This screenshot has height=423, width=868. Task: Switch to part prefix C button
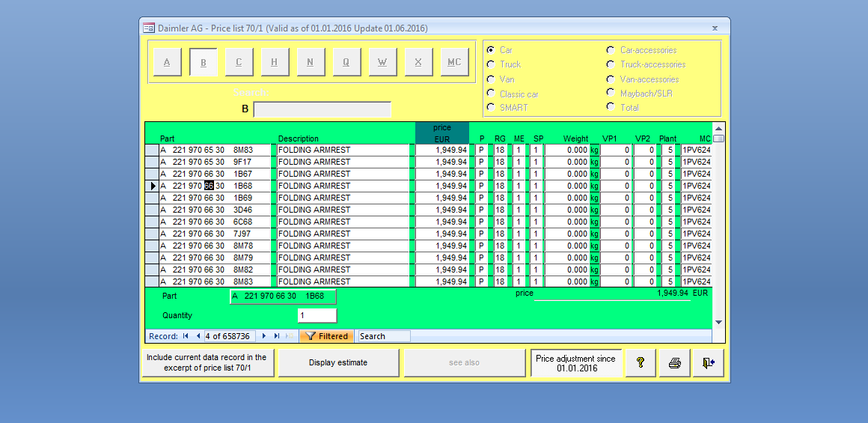tap(239, 62)
